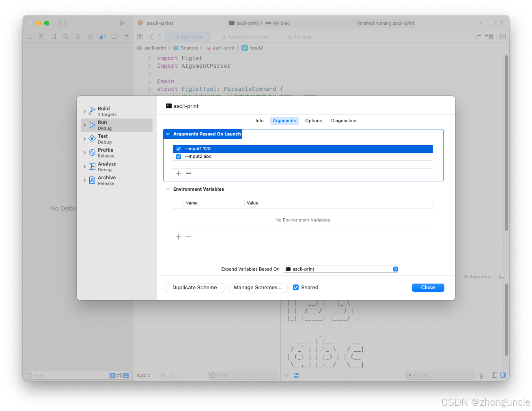Viewport: 532px width, 411px height.
Task: Open the Test navigator diamond icon
Action: coord(90,37)
